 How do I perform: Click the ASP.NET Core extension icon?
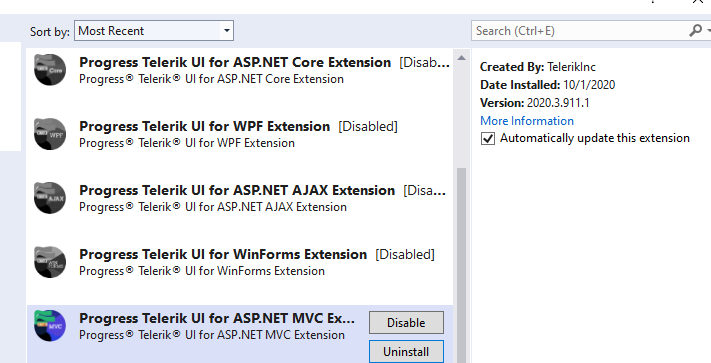coord(50,70)
